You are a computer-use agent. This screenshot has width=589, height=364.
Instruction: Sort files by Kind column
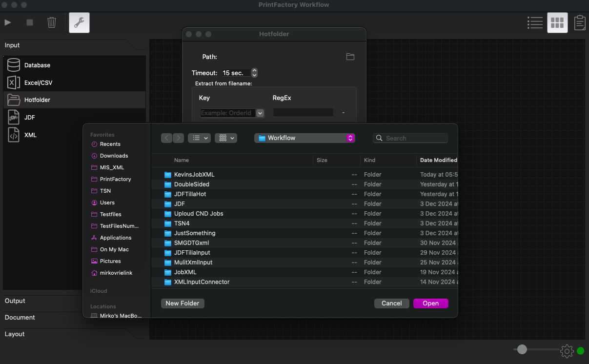point(369,160)
